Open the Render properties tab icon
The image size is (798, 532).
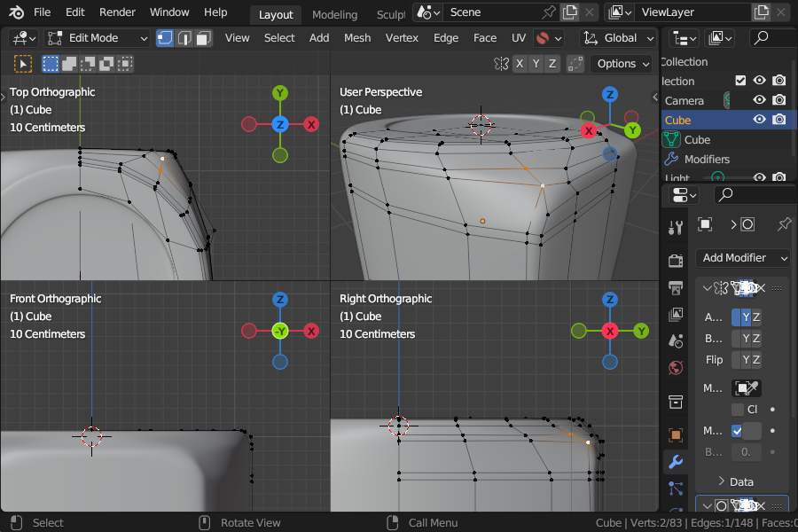click(x=676, y=262)
